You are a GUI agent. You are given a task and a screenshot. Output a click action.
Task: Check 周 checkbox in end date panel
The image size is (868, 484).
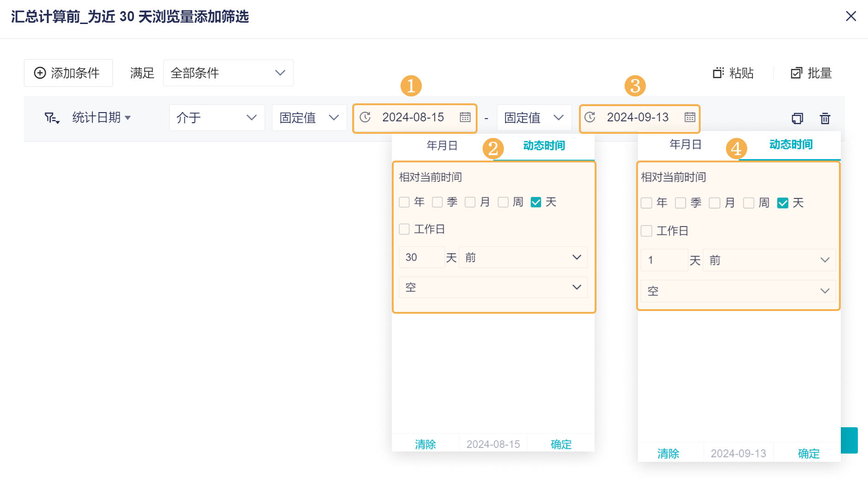click(x=749, y=203)
